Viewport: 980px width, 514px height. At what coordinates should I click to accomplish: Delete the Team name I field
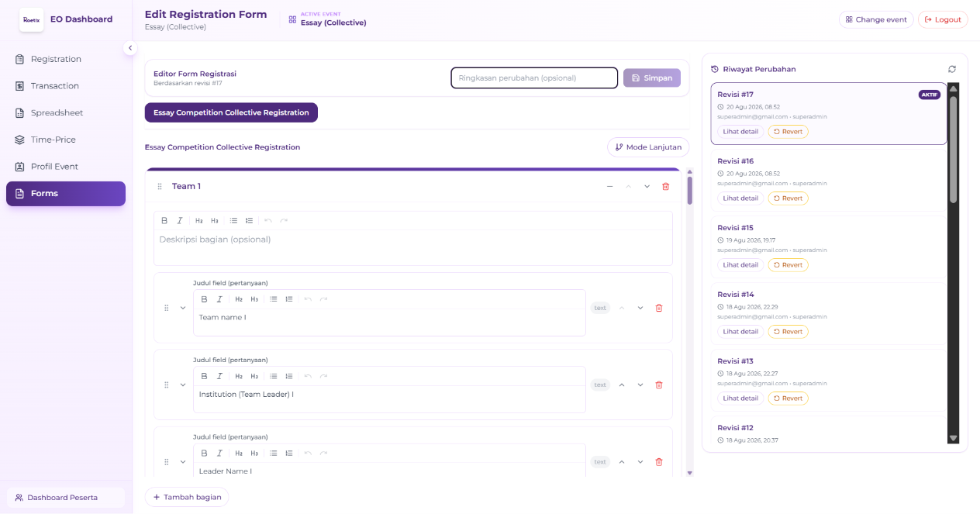pos(659,308)
